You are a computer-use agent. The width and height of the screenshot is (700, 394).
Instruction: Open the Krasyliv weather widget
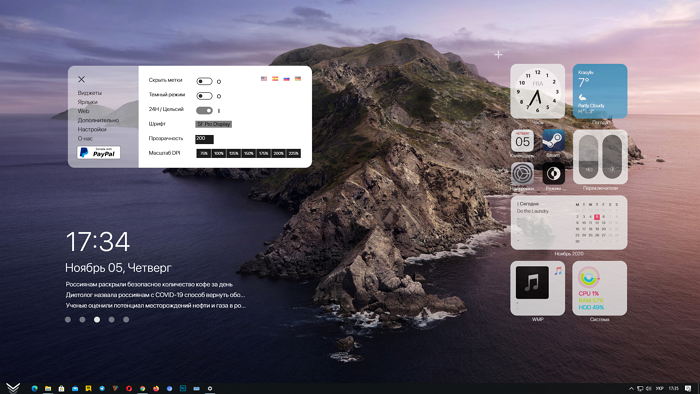point(600,91)
